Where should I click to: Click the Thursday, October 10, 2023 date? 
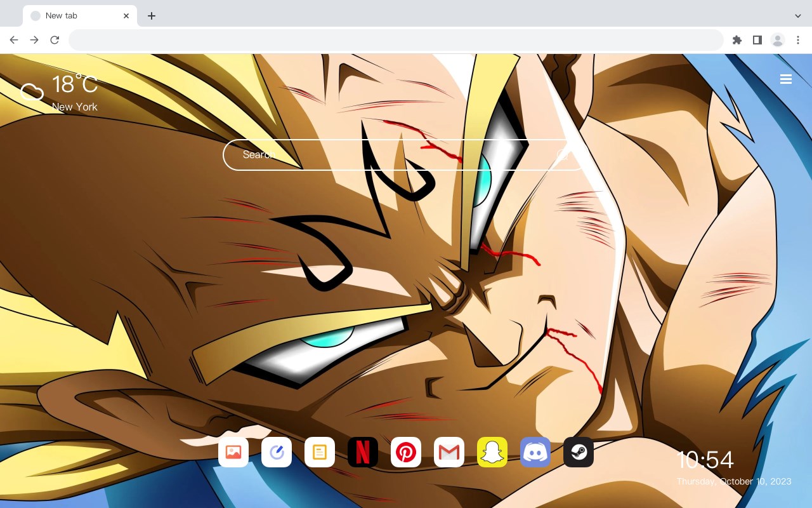click(x=734, y=481)
